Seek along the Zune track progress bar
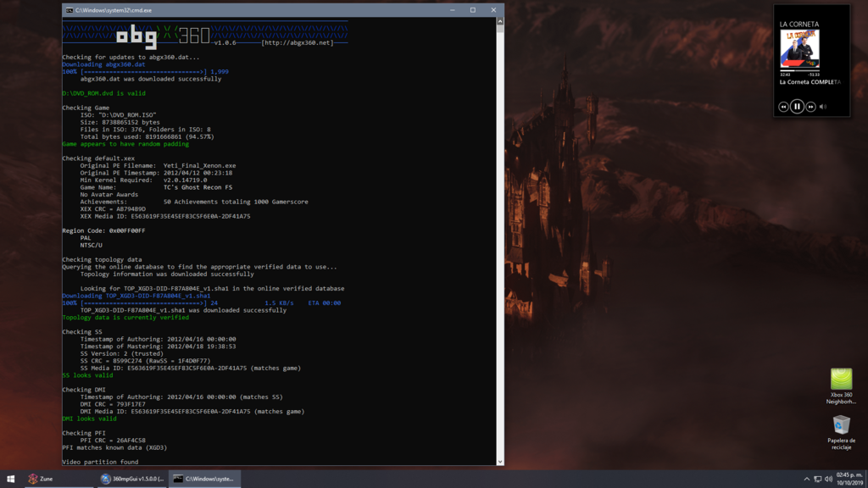Screen dimensions: 868x488 (x=800, y=71)
